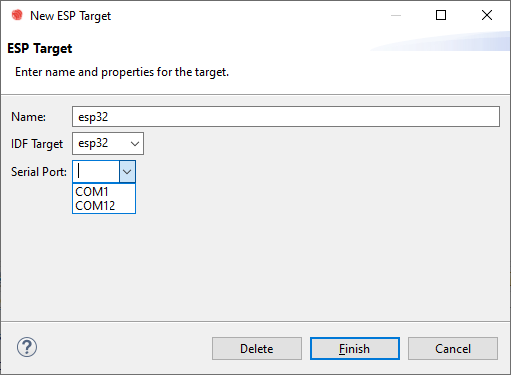Close the New ESP Target window
The image size is (511, 375).
coord(487,15)
